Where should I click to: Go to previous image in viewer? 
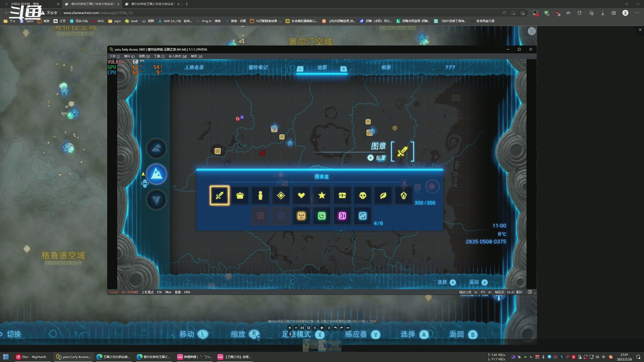click(315, 328)
